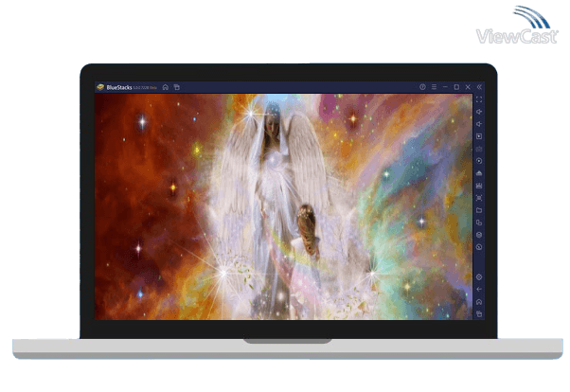The height and width of the screenshot is (392, 570).
Task: Open the BlueStacks hamburger menu
Action: click(x=434, y=87)
